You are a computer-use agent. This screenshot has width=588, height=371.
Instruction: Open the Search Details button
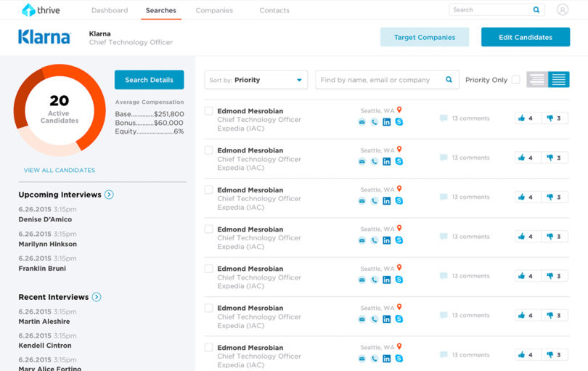click(x=150, y=80)
